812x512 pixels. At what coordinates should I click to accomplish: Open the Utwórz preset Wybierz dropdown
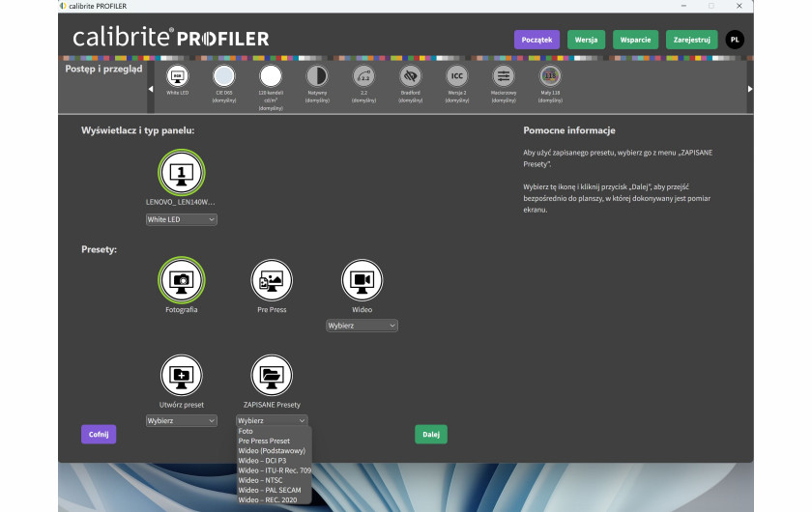click(x=182, y=421)
